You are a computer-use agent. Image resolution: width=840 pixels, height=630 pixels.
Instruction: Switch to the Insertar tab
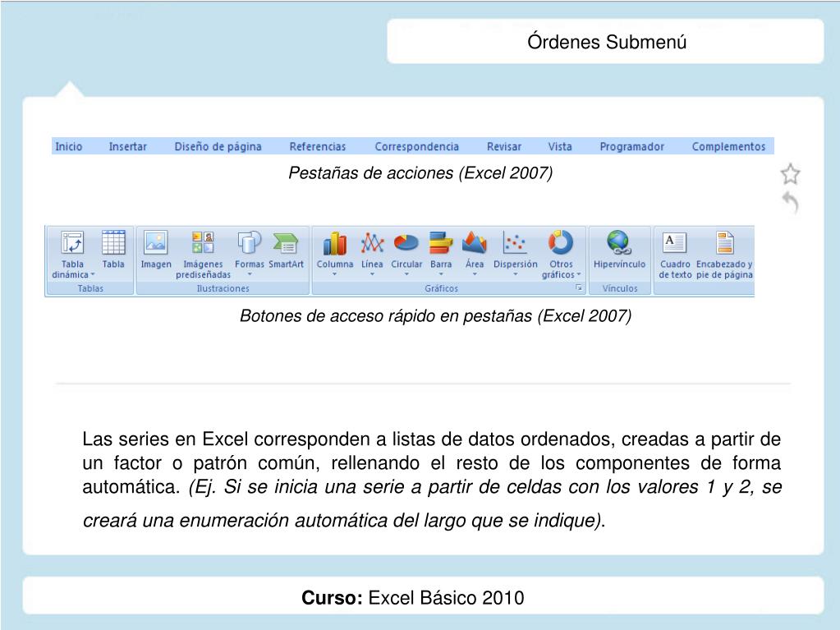(x=127, y=146)
